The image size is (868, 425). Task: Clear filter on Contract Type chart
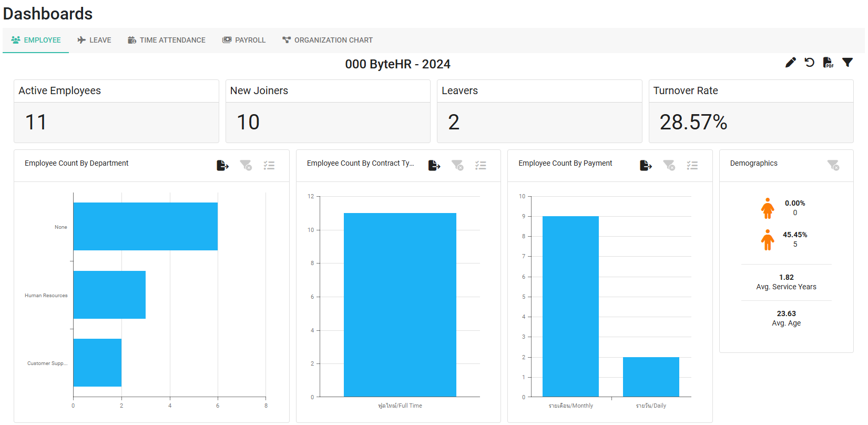(457, 166)
